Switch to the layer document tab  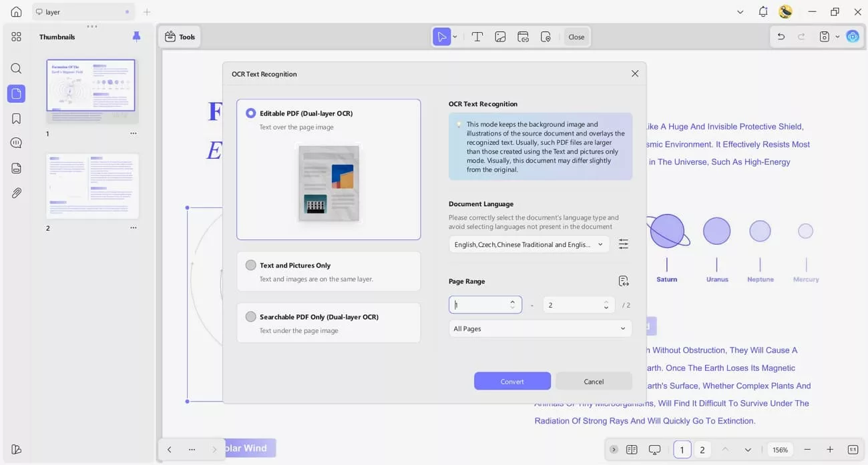[83, 12]
